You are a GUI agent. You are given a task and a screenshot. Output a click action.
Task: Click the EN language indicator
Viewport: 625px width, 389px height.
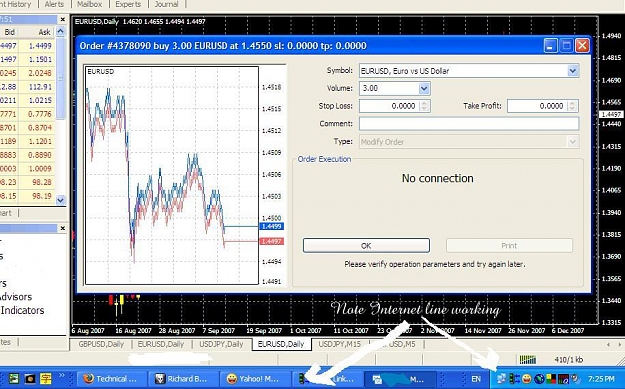coord(476,379)
